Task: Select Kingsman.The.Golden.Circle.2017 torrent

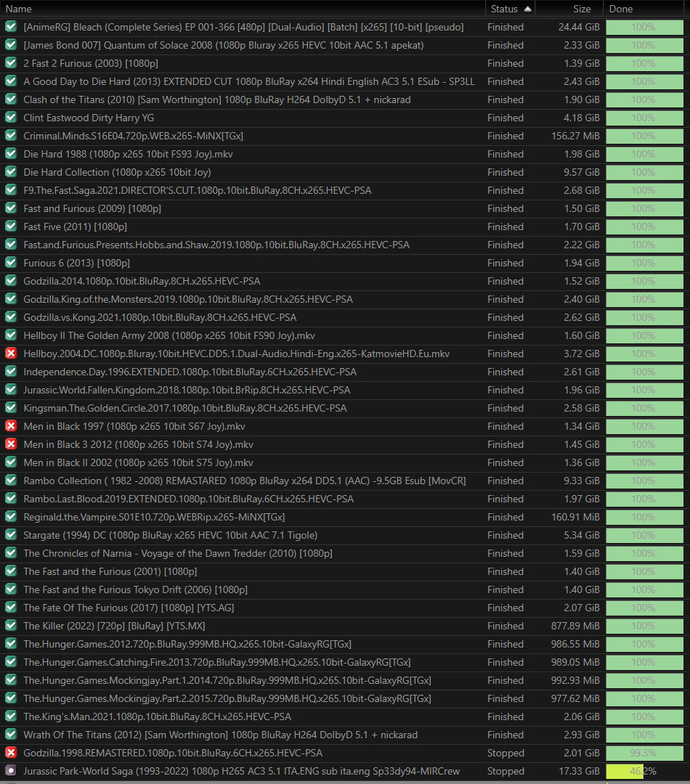Action: 185,408
